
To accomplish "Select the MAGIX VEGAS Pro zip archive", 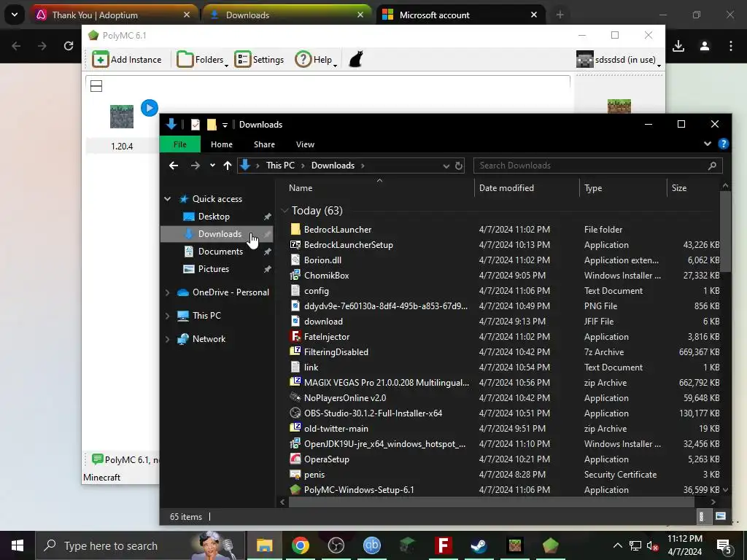I will [386, 382].
